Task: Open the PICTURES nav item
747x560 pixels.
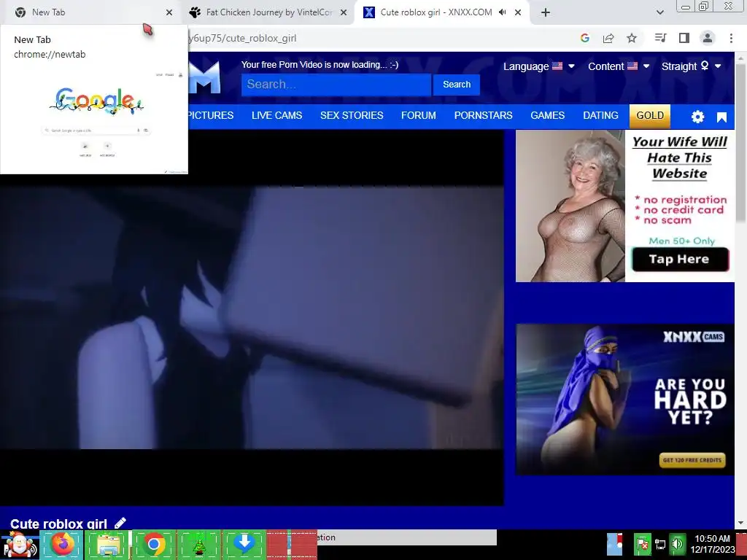Action: click(211, 116)
